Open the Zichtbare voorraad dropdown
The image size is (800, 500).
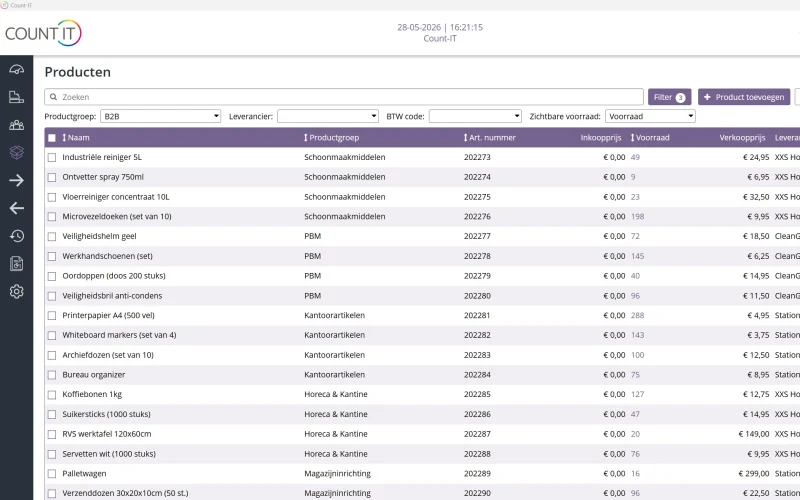click(x=650, y=116)
